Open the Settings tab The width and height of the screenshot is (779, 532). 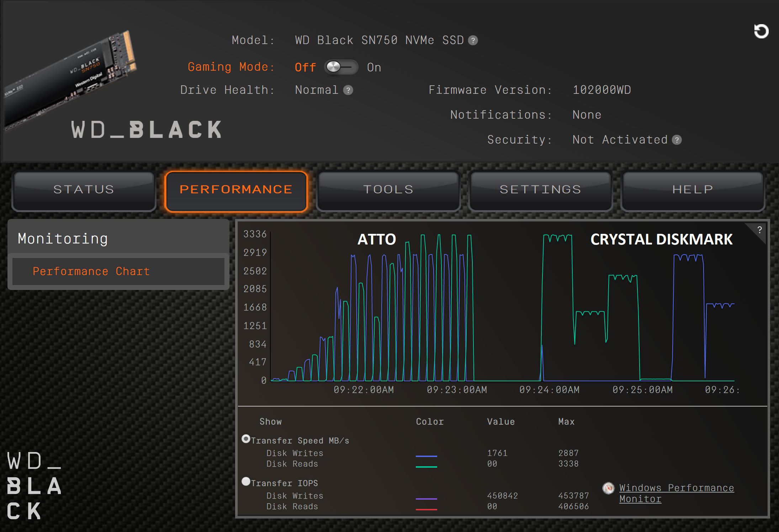tap(540, 190)
